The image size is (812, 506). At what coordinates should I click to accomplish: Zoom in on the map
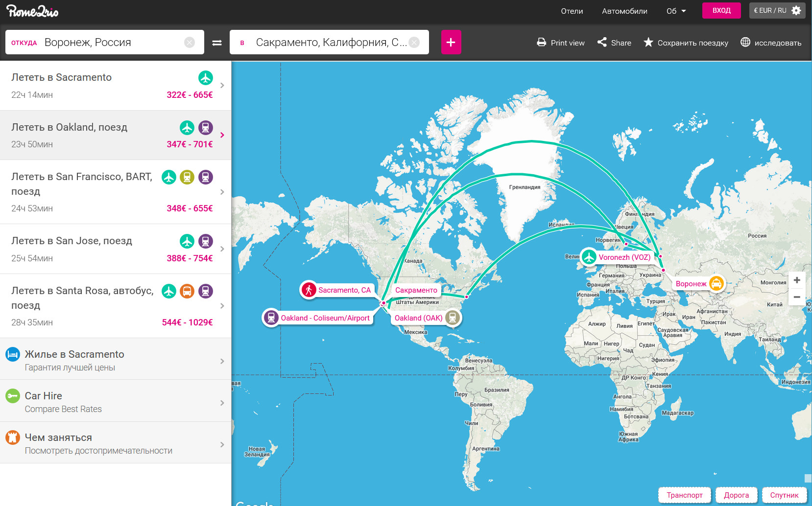(x=797, y=280)
